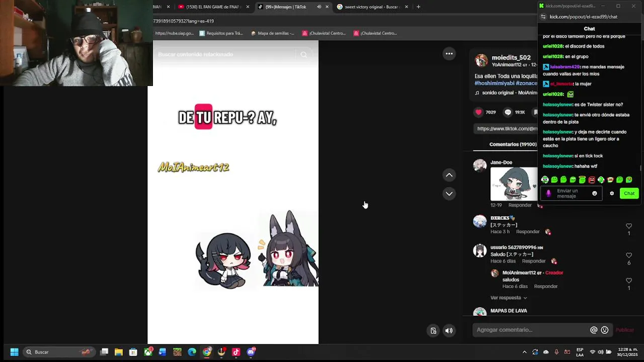644x362 pixels.
Task: Click the magnifier in related content search
Action: 303,54
